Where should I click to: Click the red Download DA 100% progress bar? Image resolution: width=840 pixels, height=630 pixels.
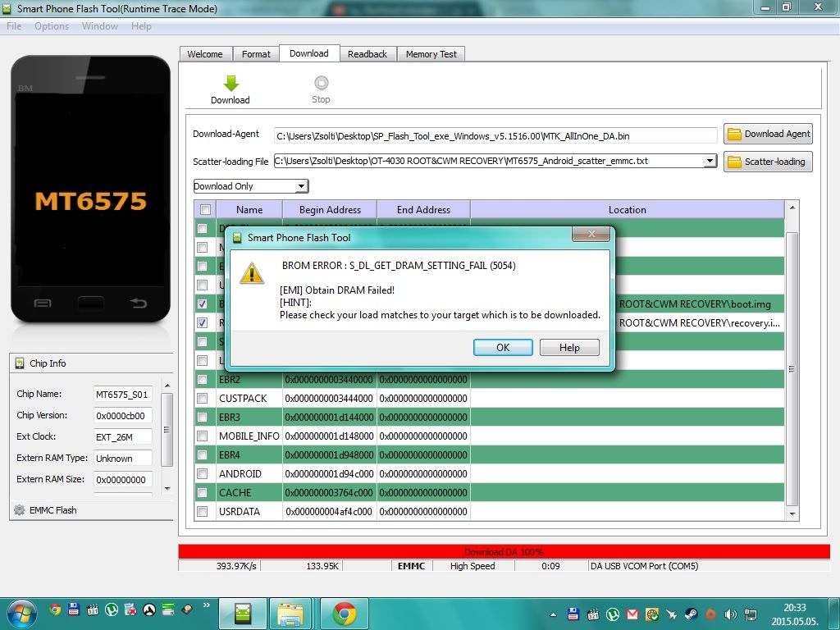point(504,551)
